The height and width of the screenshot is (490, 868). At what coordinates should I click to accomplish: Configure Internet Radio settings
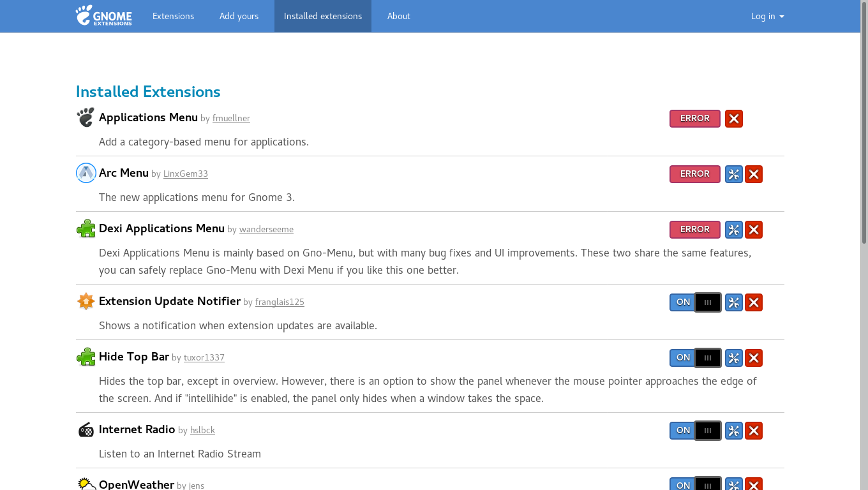[x=734, y=431]
